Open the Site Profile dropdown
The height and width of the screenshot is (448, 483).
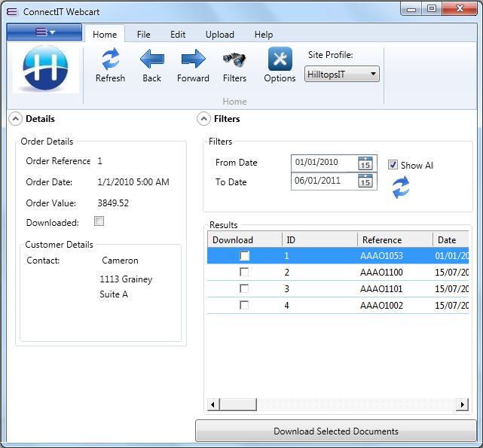342,74
